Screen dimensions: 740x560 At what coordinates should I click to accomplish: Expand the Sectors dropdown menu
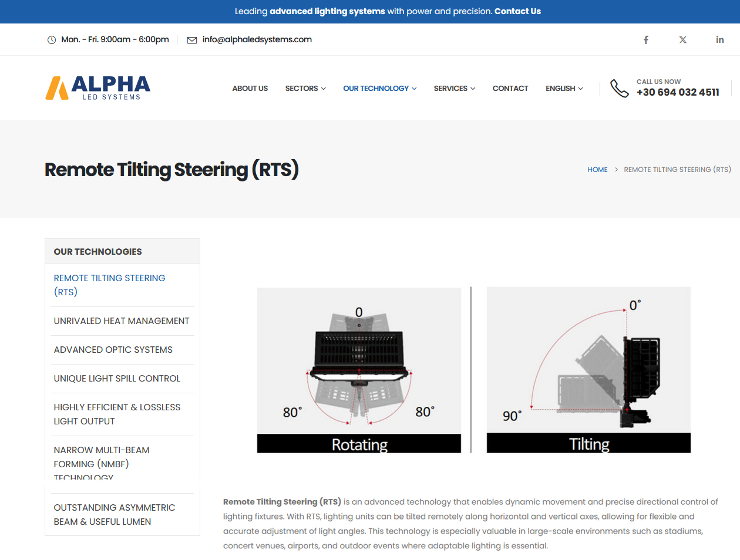[x=305, y=89]
